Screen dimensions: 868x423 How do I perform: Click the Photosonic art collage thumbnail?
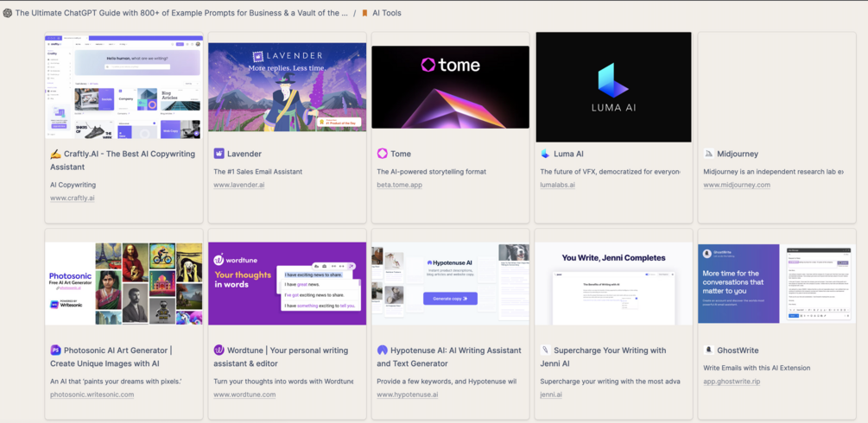coord(124,283)
